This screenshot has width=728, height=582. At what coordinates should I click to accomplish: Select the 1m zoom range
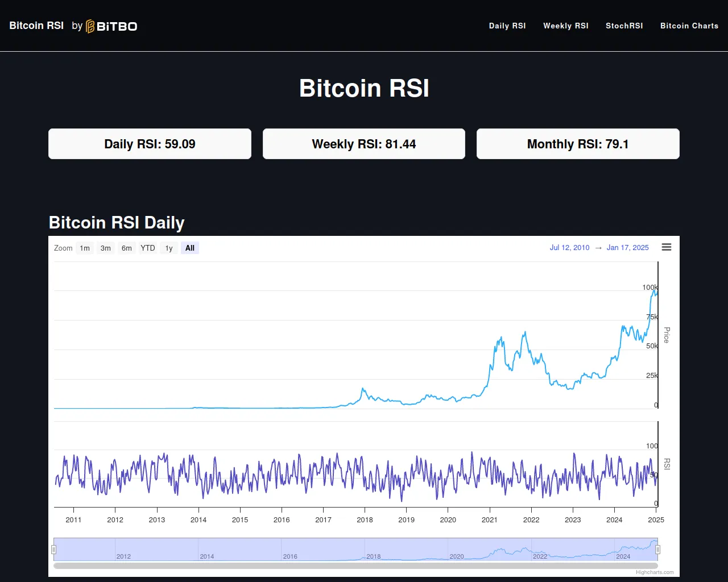(x=85, y=248)
